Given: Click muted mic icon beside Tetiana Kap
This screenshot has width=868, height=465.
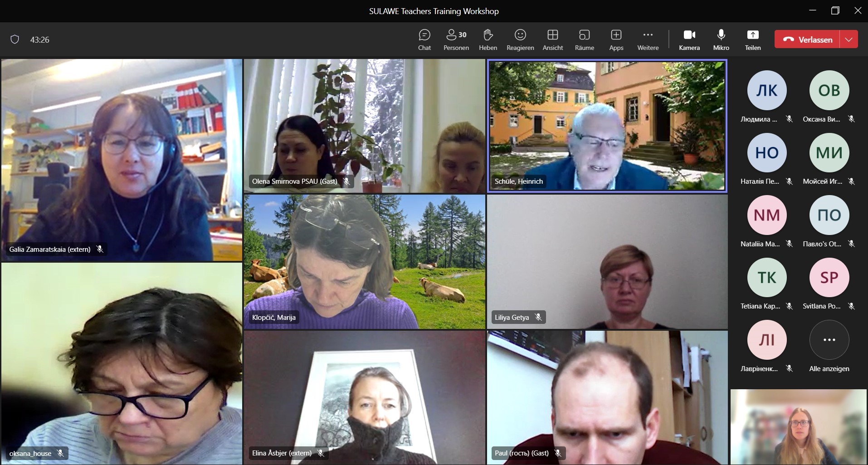Looking at the screenshot, I should (790, 306).
